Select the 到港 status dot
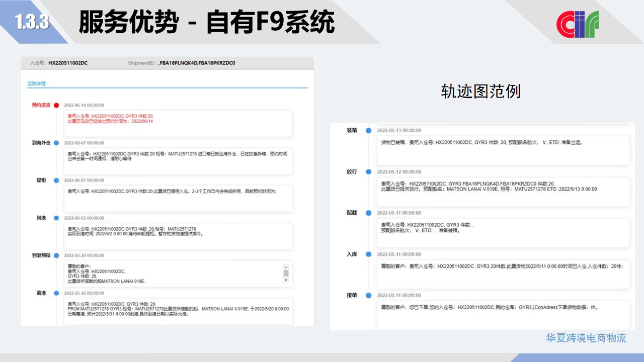 56,218
